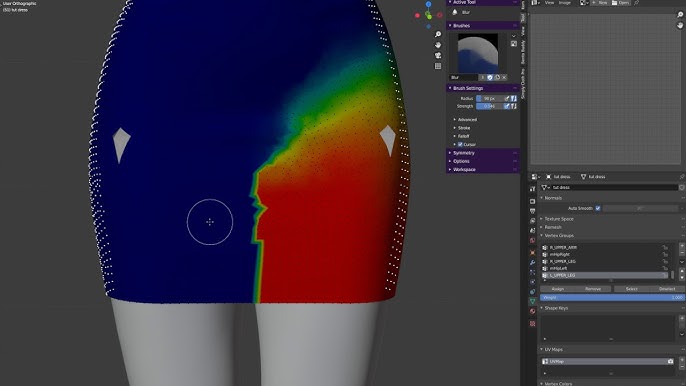This screenshot has width=686, height=386.
Task: Toggle the Auto Smooth checkbox
Action: (598, 208)
